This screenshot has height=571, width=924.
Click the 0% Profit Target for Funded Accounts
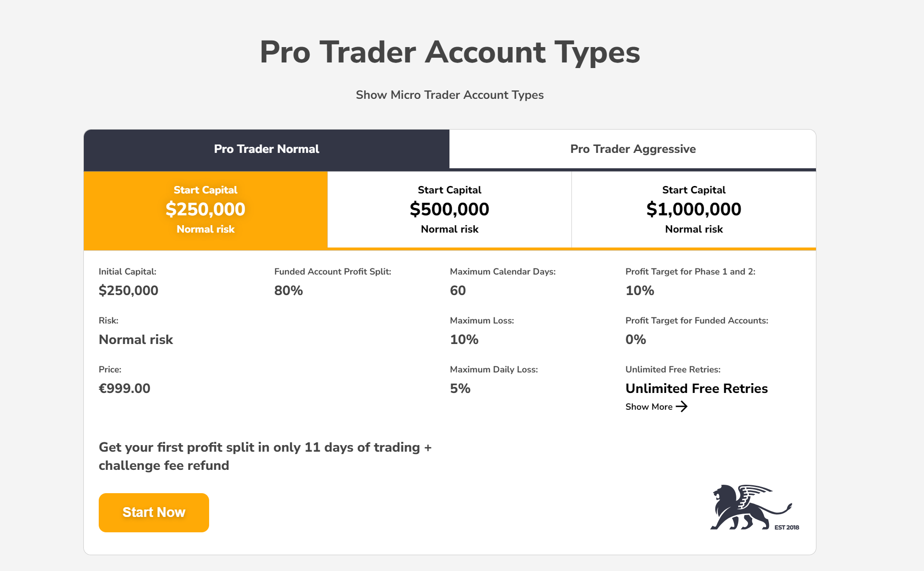636,339
